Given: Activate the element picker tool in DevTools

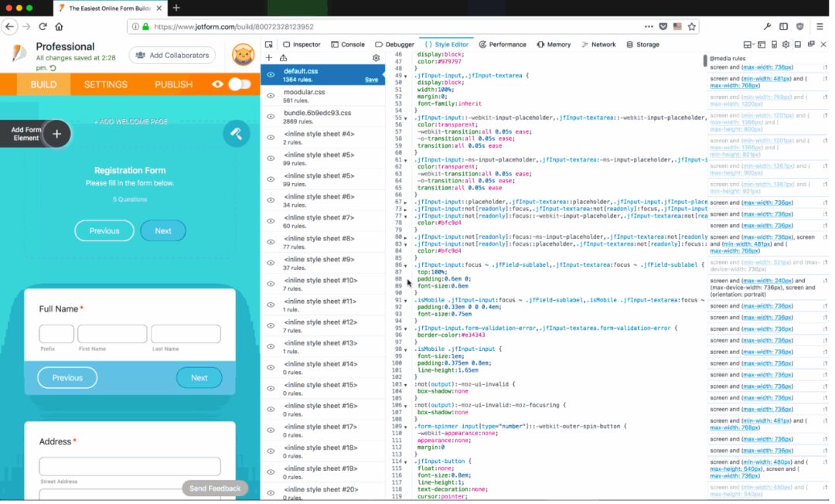Looking at the screenshot, I should click(x=269, y=45).
